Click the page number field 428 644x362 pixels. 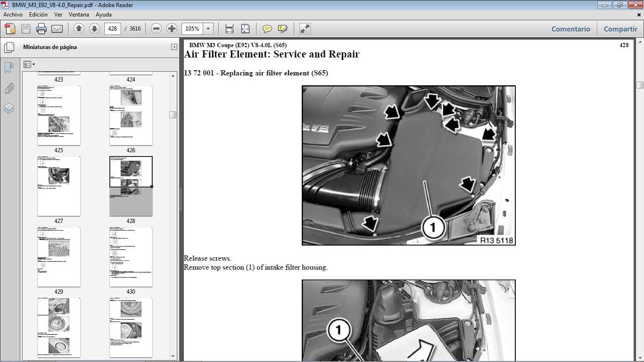coord(112,29)
